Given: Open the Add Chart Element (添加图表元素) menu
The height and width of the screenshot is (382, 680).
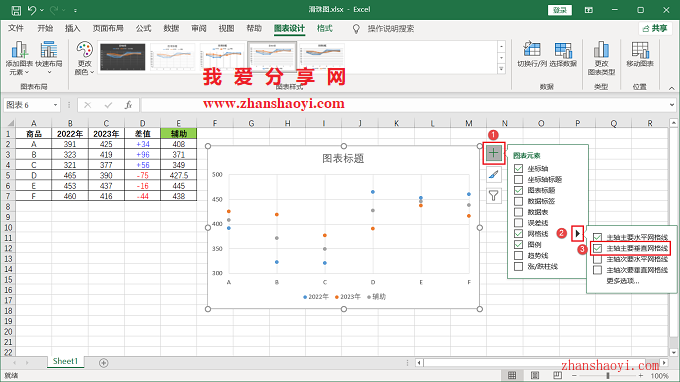Looking at the screenshot, I should click(x=19, y=58).
